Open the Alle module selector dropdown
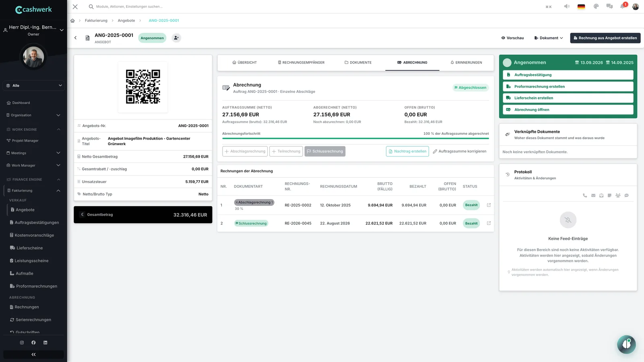 pyautogui.click(x=33, y=86)
